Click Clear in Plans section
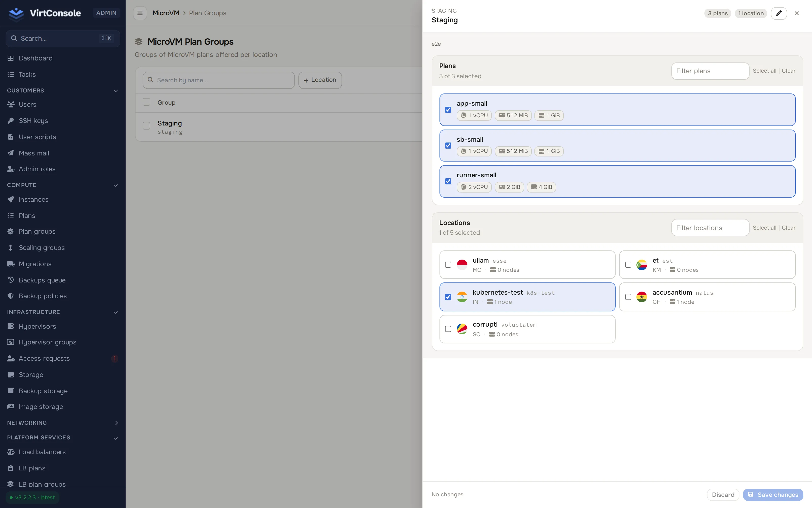Screen dimensions: 812x508 coord(788,71)
